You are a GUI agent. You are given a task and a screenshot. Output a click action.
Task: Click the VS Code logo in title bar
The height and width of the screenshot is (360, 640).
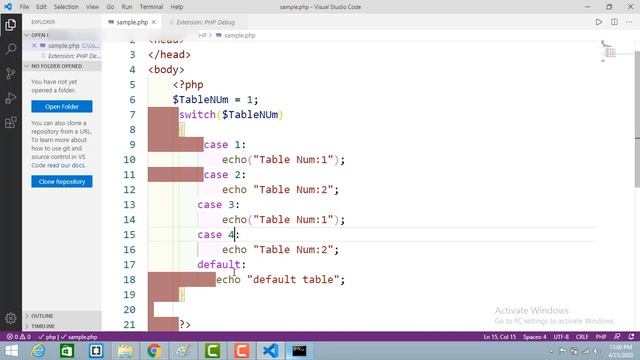click(x=8, y=7)
